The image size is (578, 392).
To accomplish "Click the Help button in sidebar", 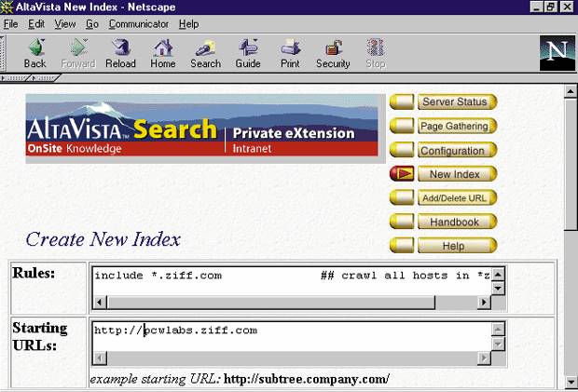I will click(453, 247).
